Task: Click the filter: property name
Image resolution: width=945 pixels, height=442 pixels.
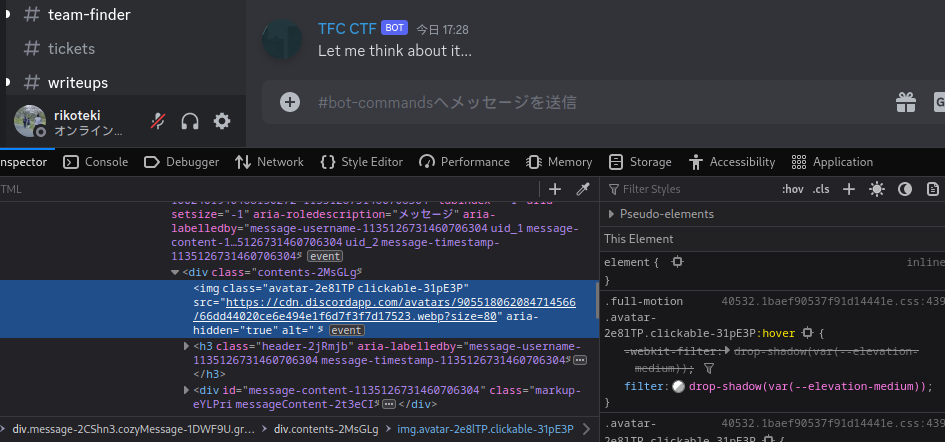Action: pos(644,387)
